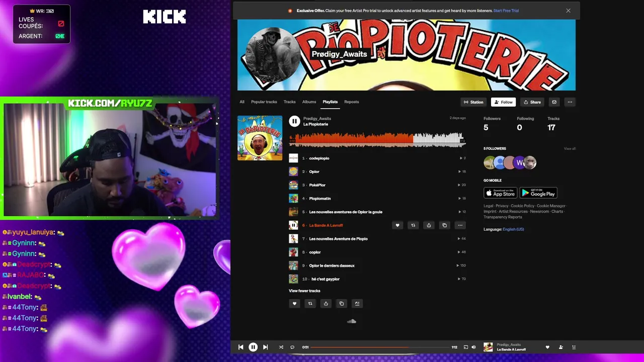Image resolution: width=644 pixels, height=362 pixels.
Task: Close the Exclusive Offer banner
Action: click(x=568, y=11)
